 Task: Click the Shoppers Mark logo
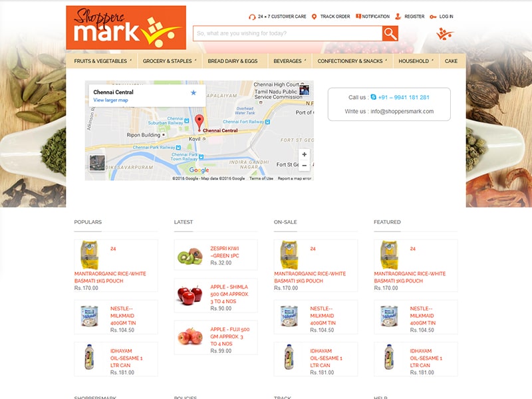(x=126, y=27)
